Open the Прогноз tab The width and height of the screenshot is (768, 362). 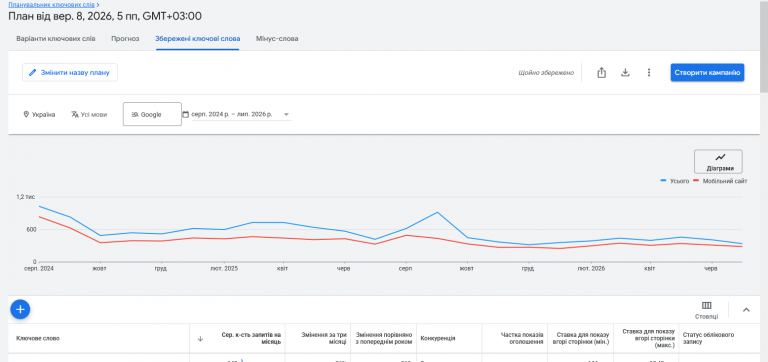[x=125, y=39]
